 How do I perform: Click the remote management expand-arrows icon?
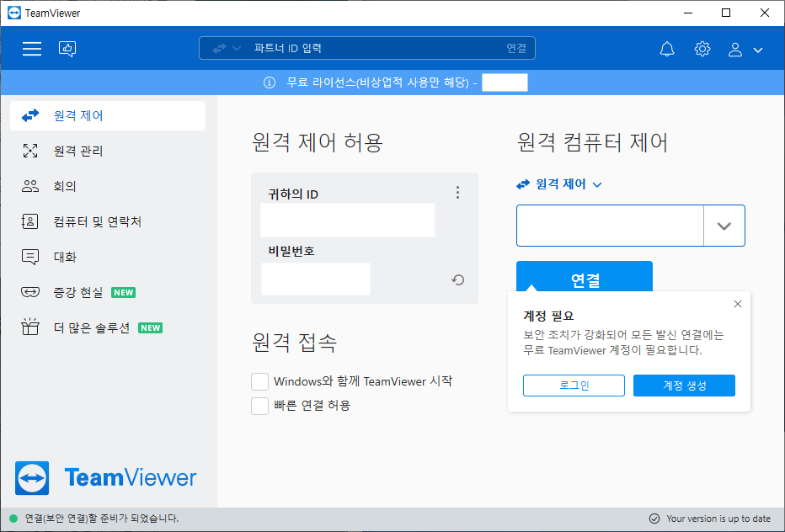30,151
